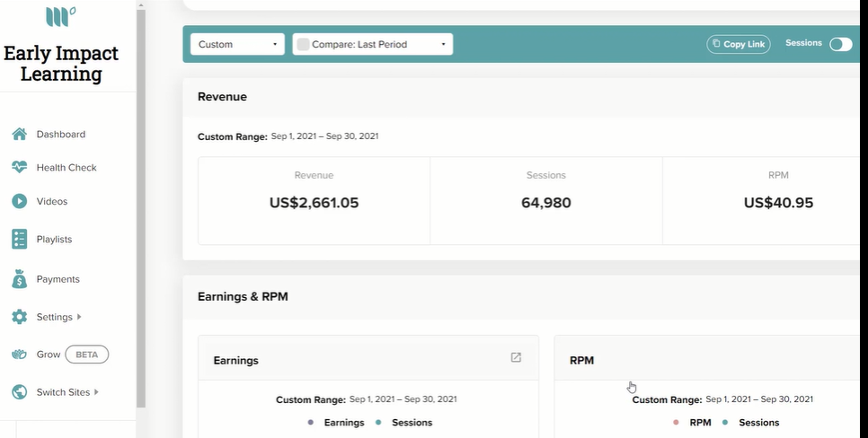Click the Copy Link button
The height and width of the screenshot is (438, 868).
click(x=739, y=44)
